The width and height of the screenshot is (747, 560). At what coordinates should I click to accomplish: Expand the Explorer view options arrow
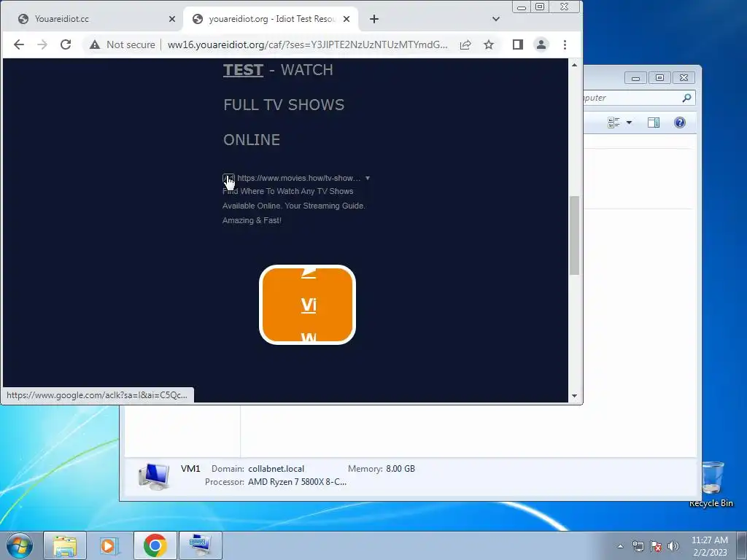coord(629,122)
